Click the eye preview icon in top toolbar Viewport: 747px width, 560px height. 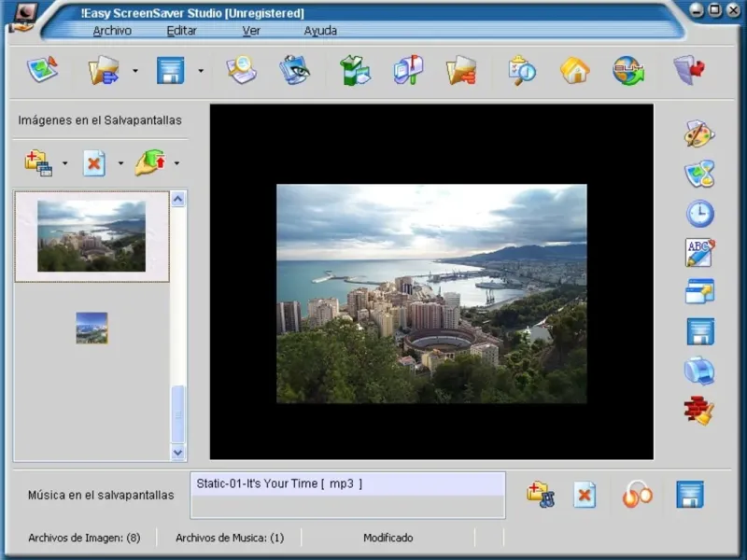point(295,71)
